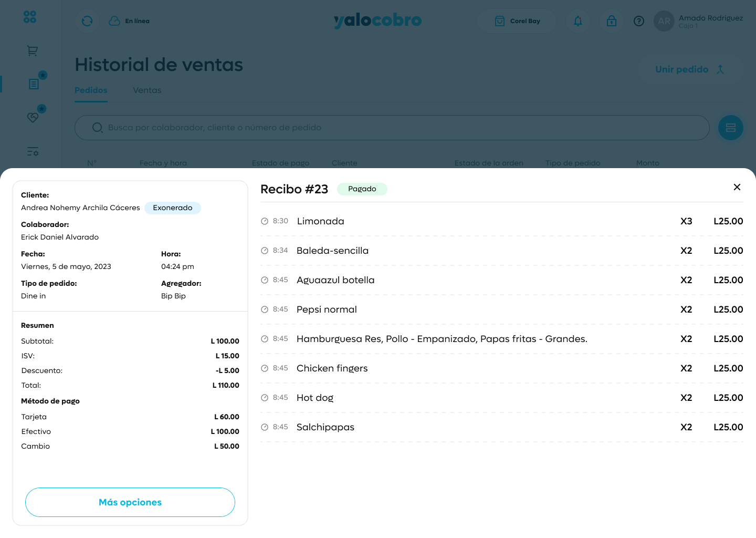This screenshot has width=756, height=538.
Task: Open the loyalty heart sidebar icon
Action: [x=33, y=118]
